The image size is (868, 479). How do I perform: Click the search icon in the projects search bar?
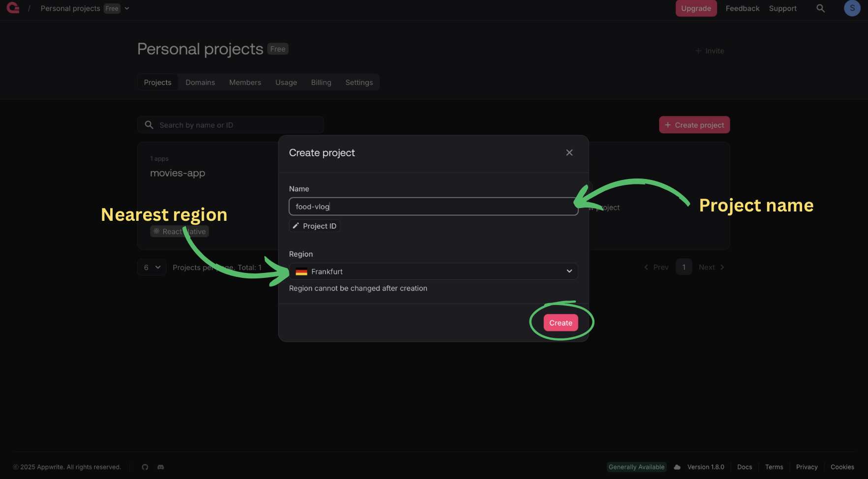(x=149, y=124)
